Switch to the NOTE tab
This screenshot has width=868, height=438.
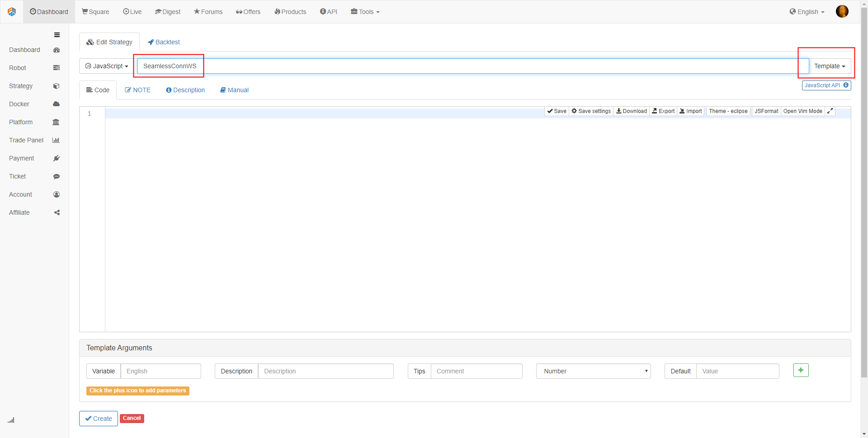[x=138, y=90]
